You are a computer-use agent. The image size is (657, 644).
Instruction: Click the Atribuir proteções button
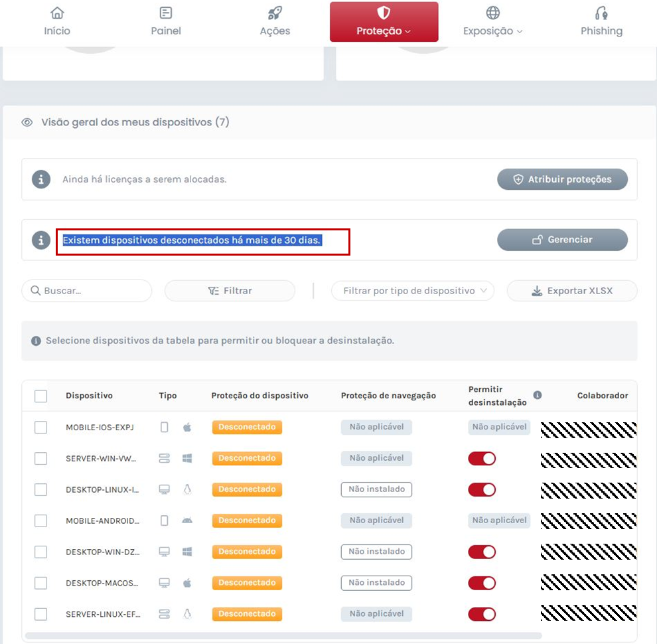562,179
